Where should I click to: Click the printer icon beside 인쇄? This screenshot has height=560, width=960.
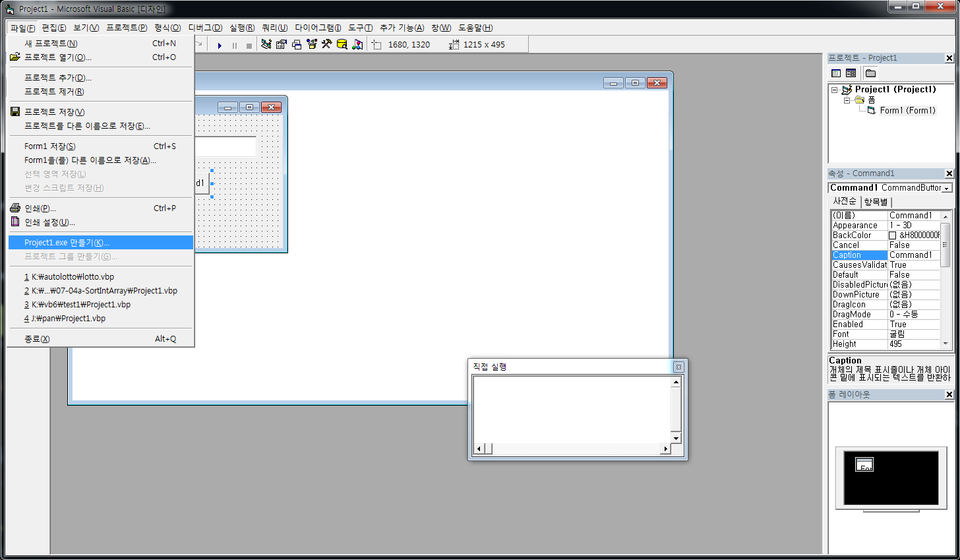tap(15, 208)
